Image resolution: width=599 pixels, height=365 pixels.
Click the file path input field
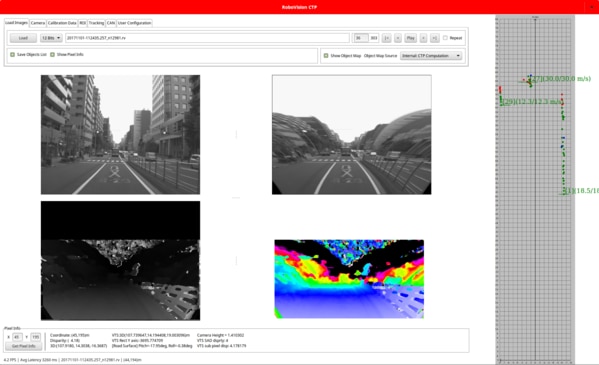point(207,38)
